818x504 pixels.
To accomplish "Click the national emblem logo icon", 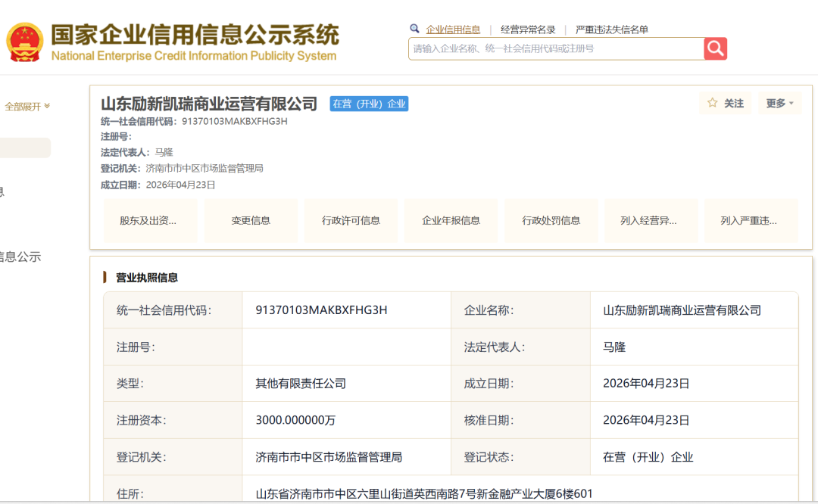I will (x=25, y=42).
